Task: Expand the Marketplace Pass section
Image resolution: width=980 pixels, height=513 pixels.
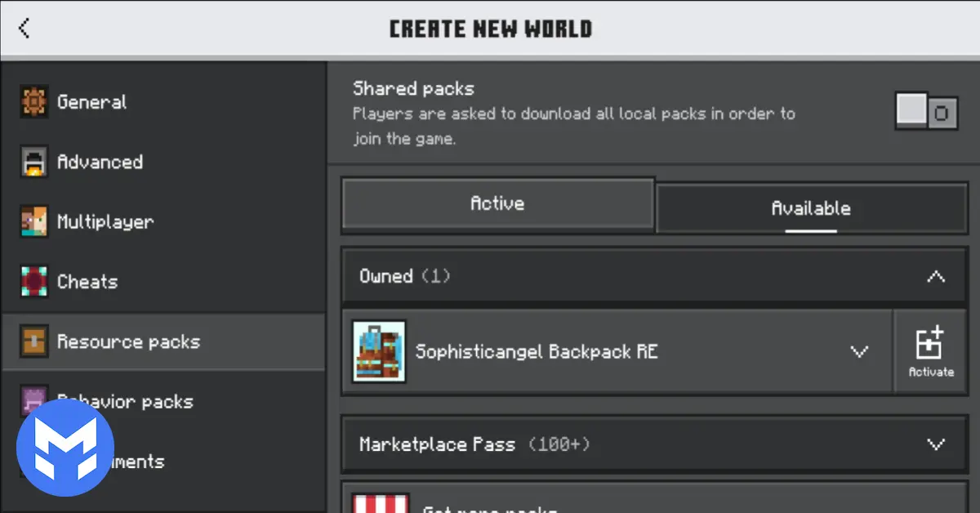Action: 935,444
